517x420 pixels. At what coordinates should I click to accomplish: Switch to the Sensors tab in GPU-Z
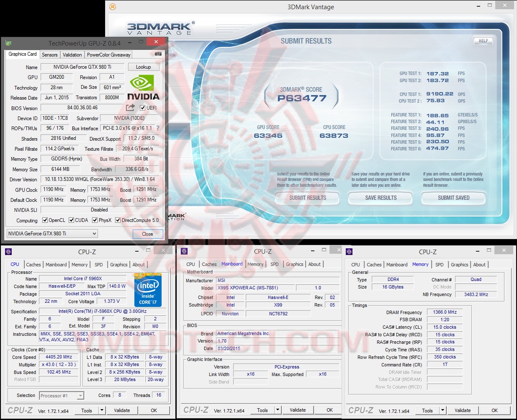(49, 54)
